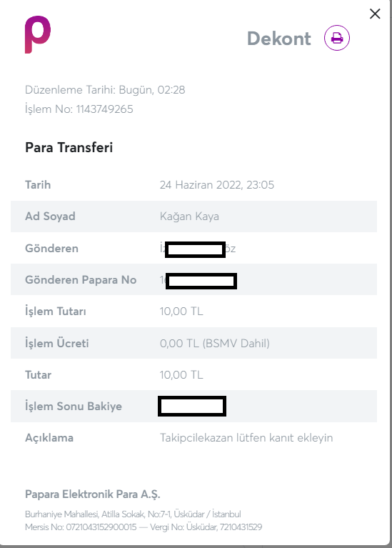Click the Papara logo
Screen dimensions: 392x548
38,34
